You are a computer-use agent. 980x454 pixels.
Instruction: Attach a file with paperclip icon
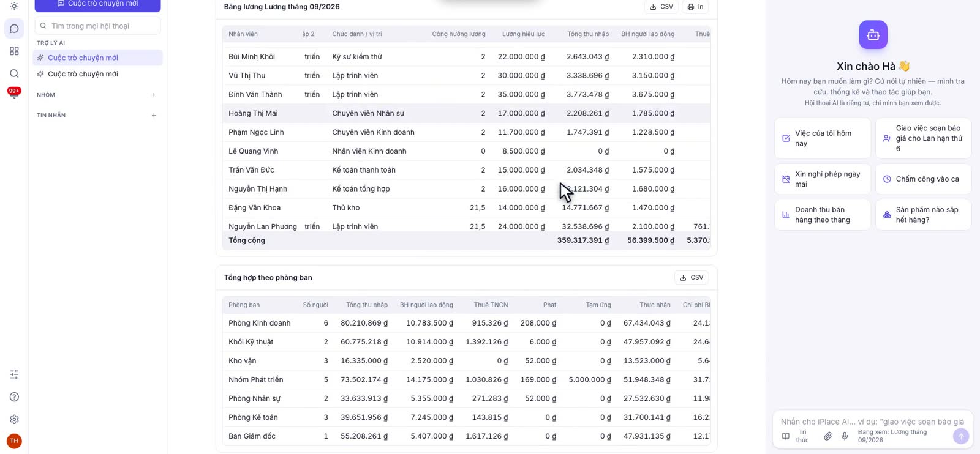coord(827,436)
